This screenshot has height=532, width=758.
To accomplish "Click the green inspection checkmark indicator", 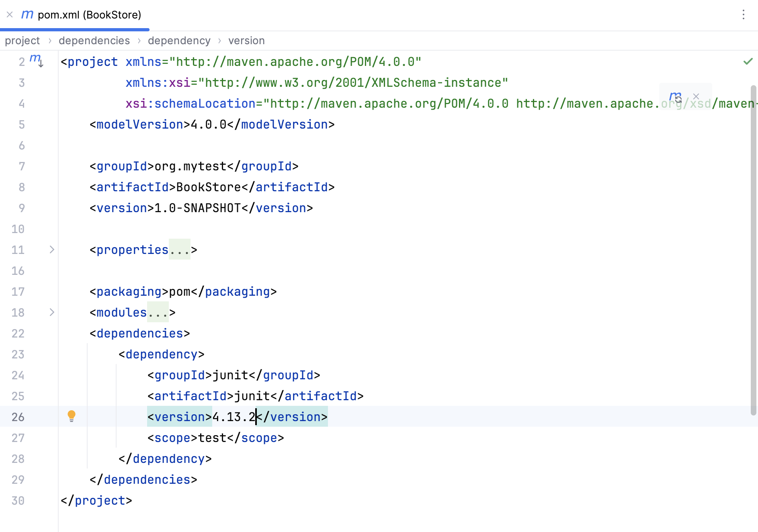I will tap(748, 61).
